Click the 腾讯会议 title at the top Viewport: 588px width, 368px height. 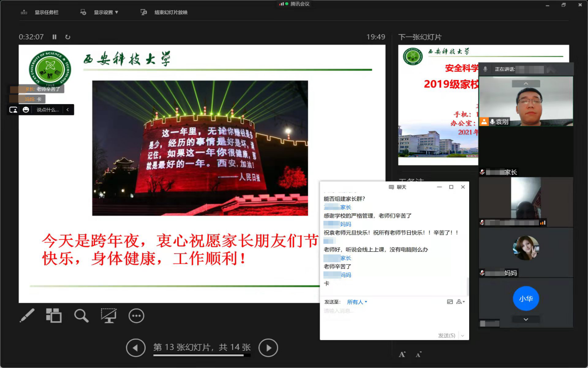point(300,4)
